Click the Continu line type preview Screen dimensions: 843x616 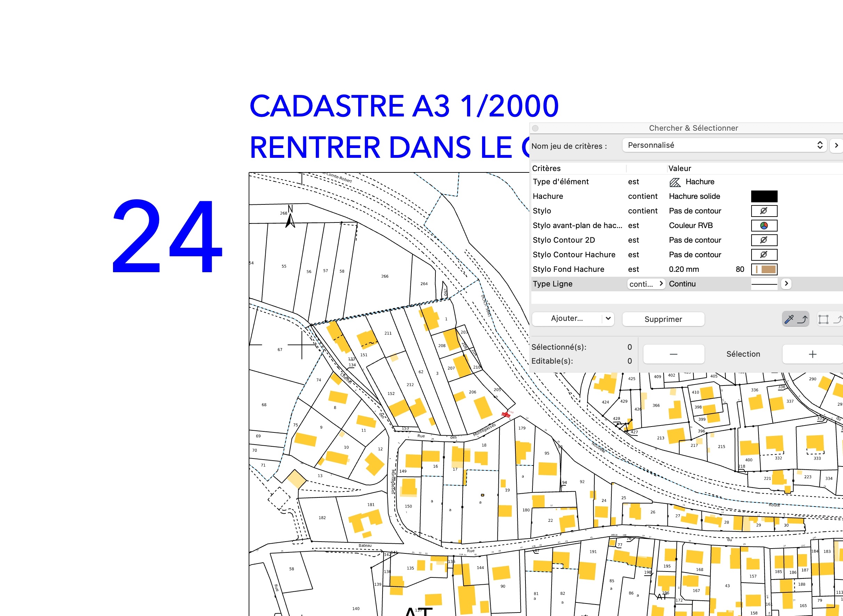click(764, 284)
